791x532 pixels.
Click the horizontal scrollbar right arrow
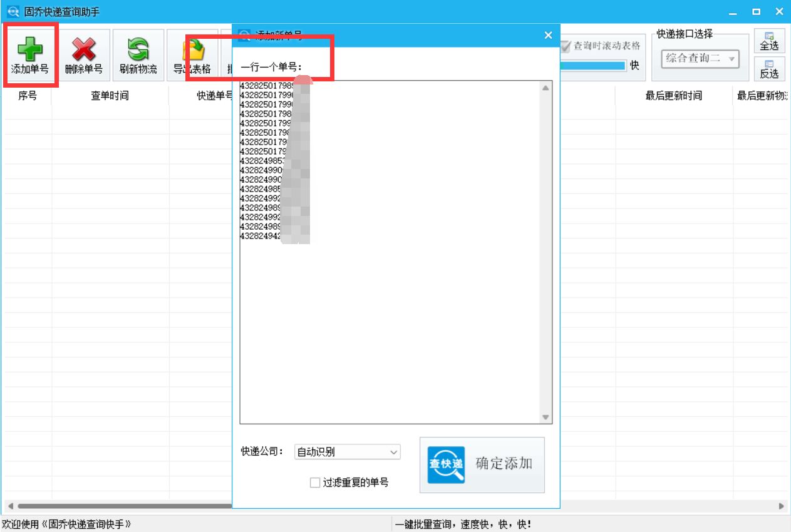781,506
